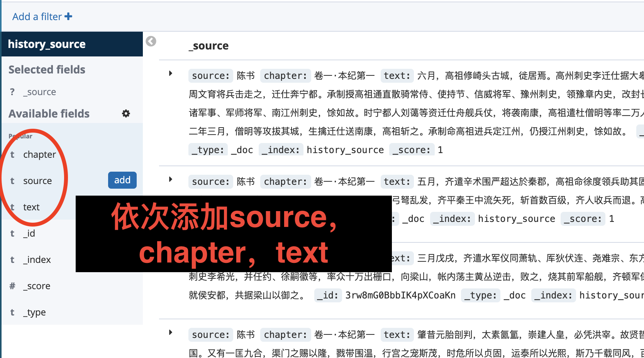The height and width of the screenshot is (358, 644).
Task: Click the _source column header
Action: pyautogui.click(x=208, y=46)
